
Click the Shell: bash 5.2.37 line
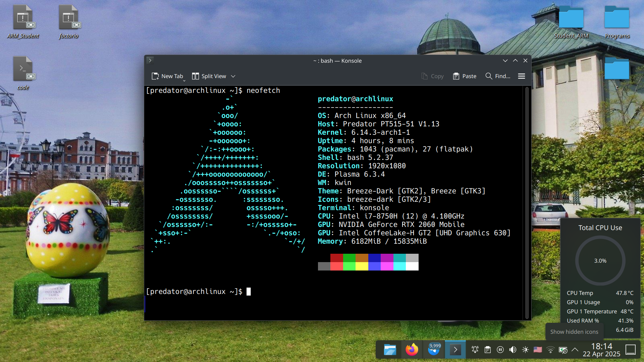pos(355,158)
